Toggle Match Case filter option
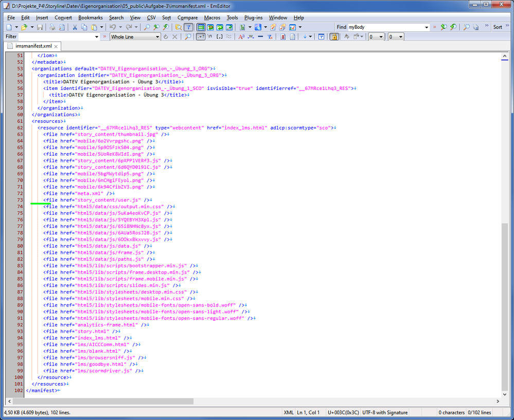This screenshot has width=514, height=420. click(240, 37)
